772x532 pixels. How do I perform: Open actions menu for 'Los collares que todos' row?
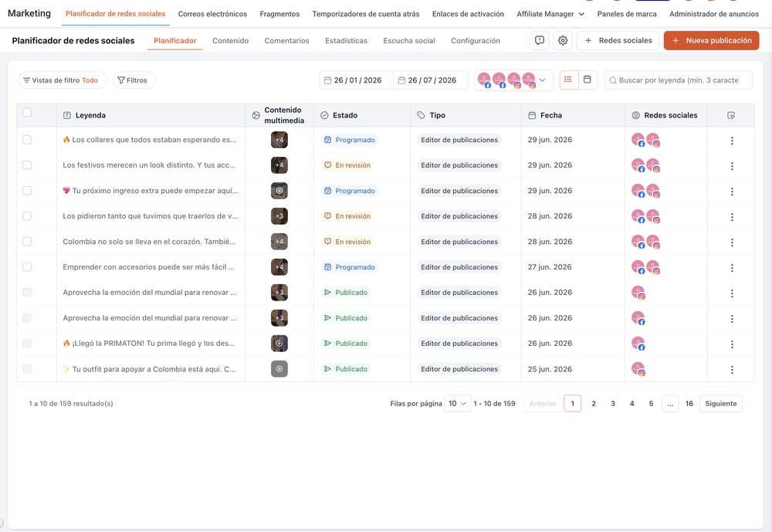[x=732, y=141]
